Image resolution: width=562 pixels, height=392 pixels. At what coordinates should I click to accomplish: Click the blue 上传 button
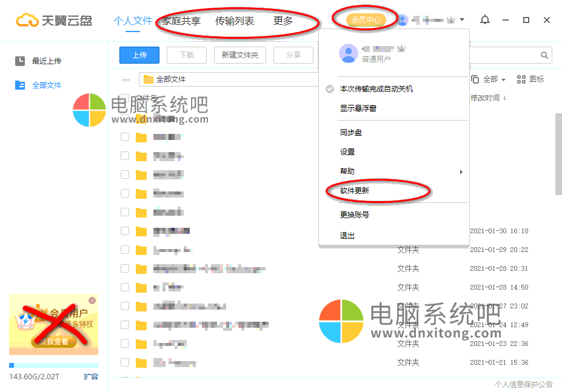click(x=139, y=55)
